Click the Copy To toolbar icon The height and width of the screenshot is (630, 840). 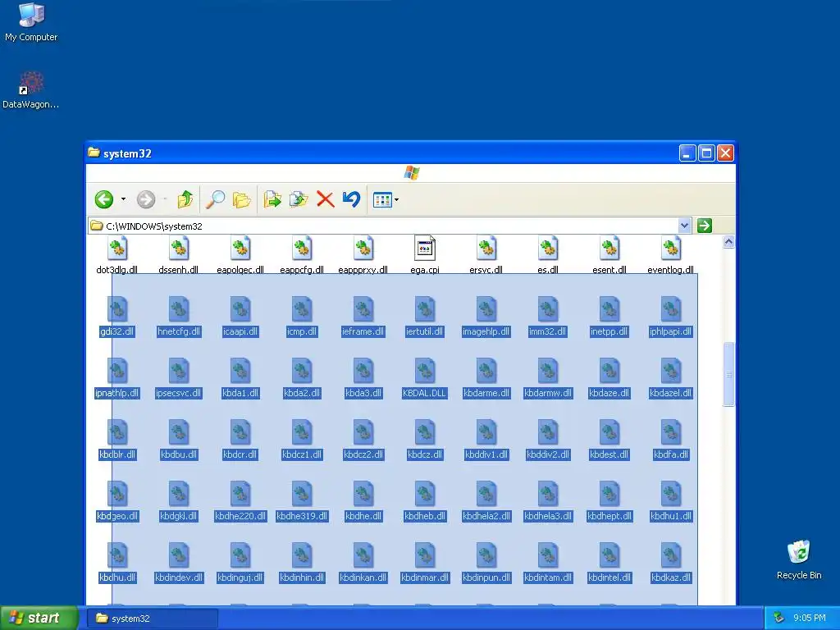[299, 200]
